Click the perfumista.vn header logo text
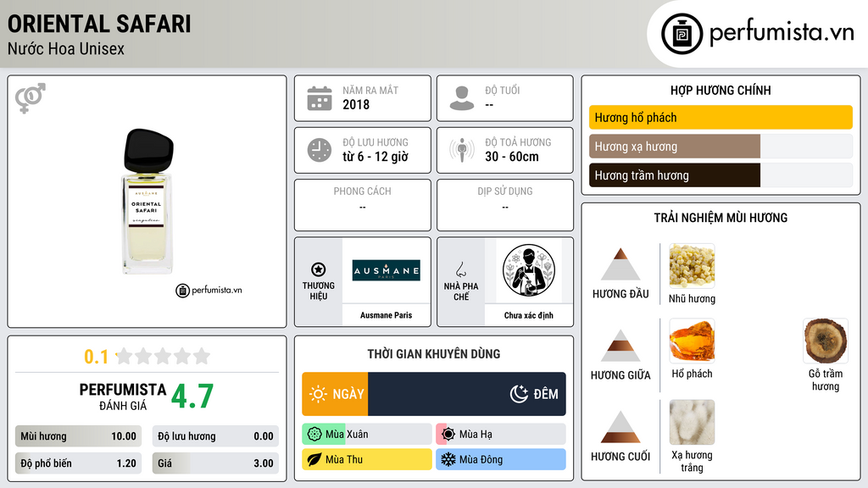The height and width of the screenshot is (488, 868). click(782, 32)
